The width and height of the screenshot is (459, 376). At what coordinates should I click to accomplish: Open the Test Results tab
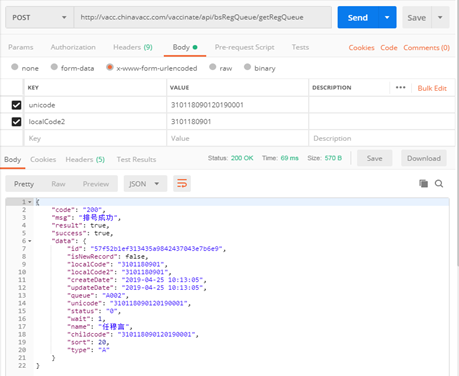[x=136, y=160]
